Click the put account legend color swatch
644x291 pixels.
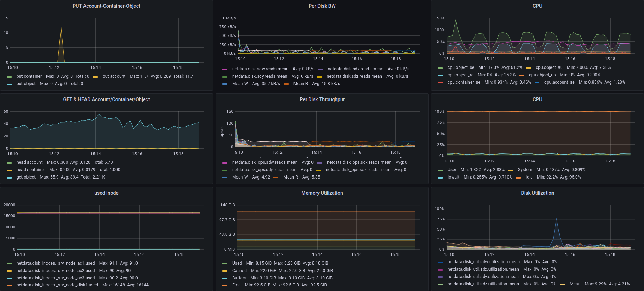(x=95, y=77)
